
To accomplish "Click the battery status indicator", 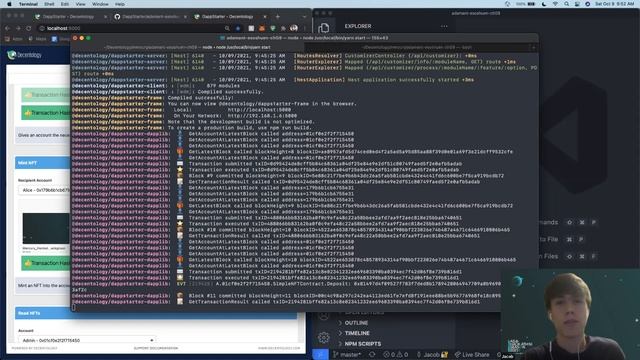I will (525, 4).
